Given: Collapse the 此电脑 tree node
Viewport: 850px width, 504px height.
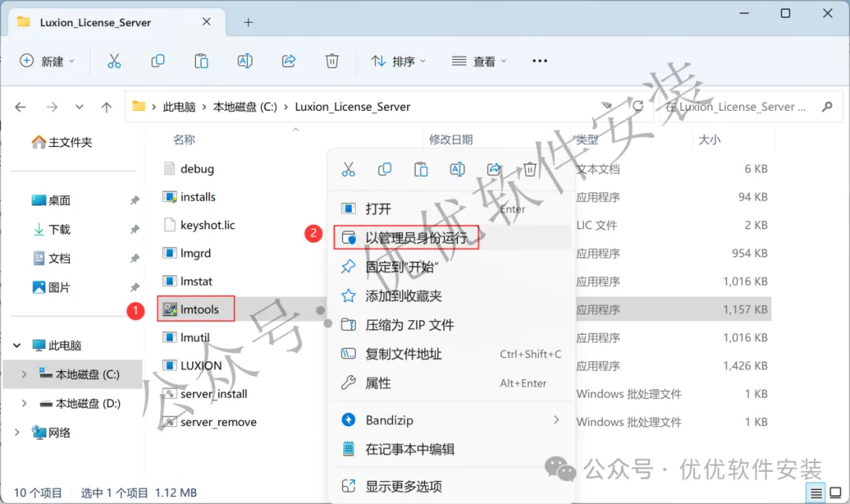Looking at the screenshot, I should click(17, 345).
